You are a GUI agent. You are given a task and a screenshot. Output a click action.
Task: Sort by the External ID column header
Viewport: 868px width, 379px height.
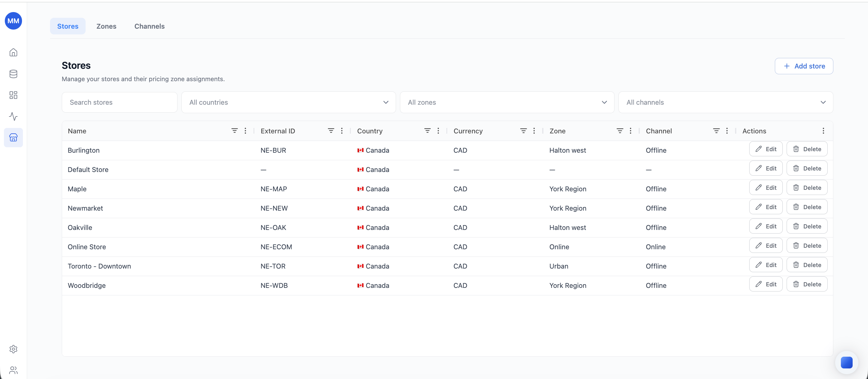[x=278, y=131]
